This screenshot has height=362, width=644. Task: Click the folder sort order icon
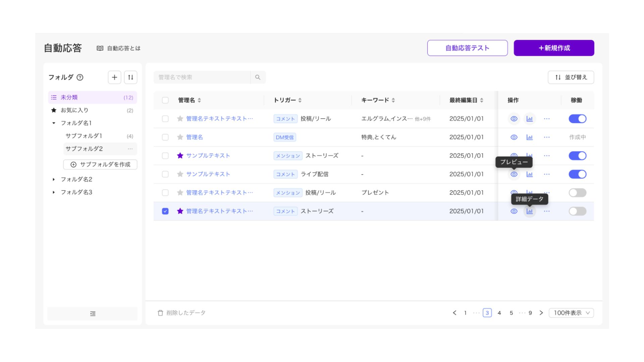click(x=130, y=77)
